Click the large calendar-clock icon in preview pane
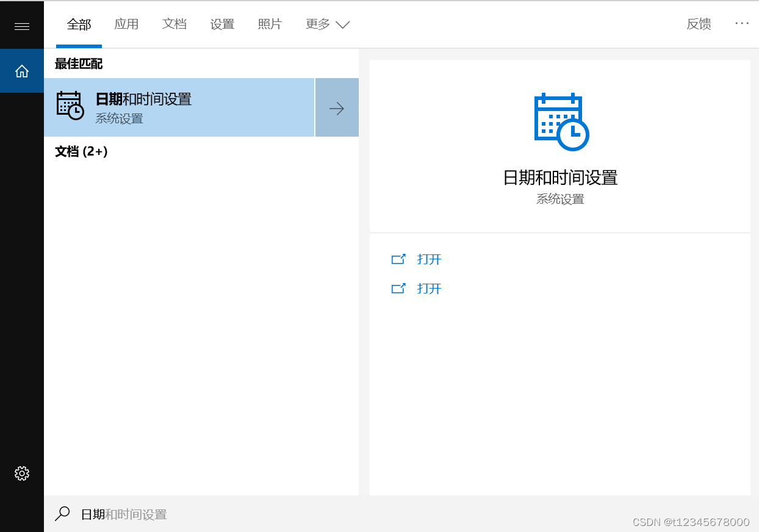The width and height of the screenshot is (759, 532). [559, 121]
